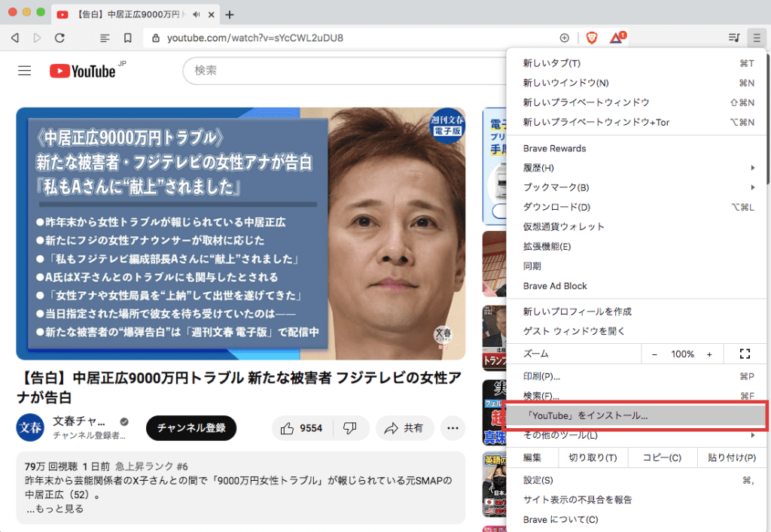Mute the tab using speaker icon
The width and height of the screenshot is (771, 532).
coord(197,14)
